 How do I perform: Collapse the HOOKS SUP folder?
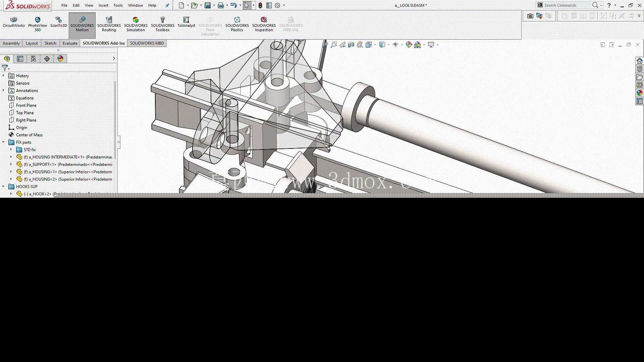[x=3, y=186]
